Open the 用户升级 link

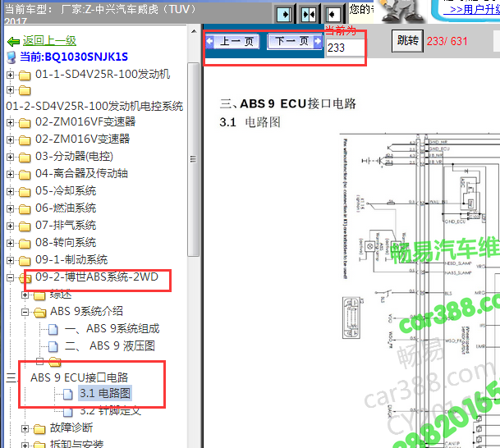click(x=475, y=10)
